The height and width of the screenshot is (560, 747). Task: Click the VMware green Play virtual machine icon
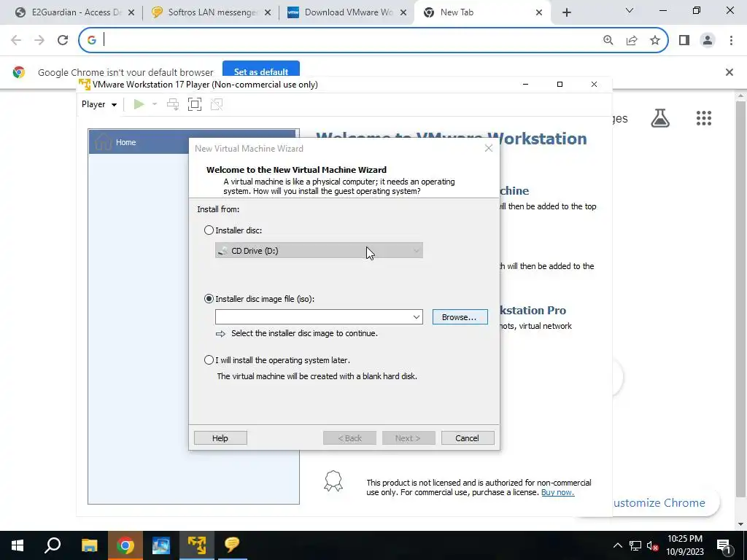pos(139,104)
